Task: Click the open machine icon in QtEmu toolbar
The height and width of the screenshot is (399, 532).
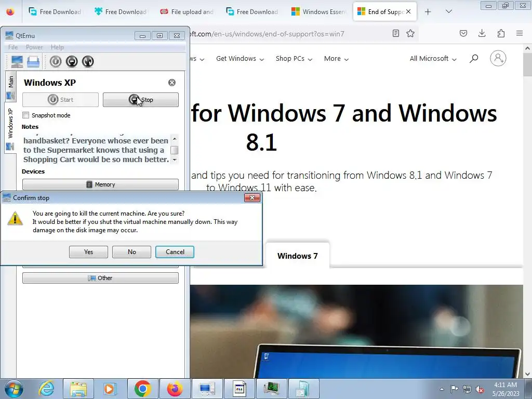Action: tap(33, 61)
